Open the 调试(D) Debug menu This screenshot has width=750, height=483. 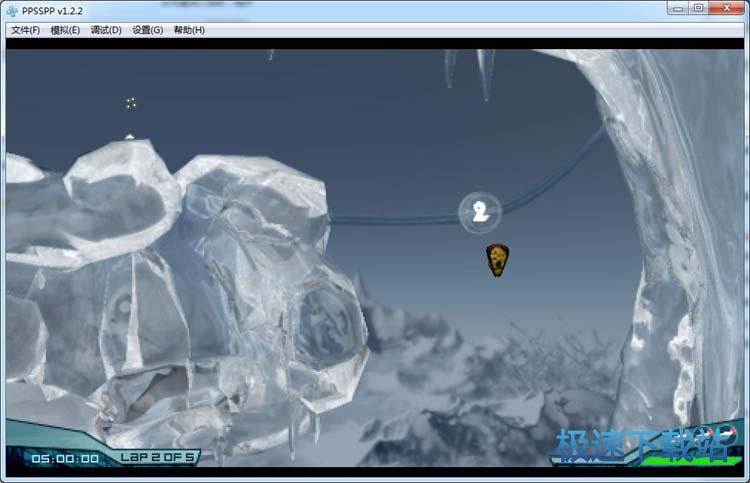(x=106, y=30)
